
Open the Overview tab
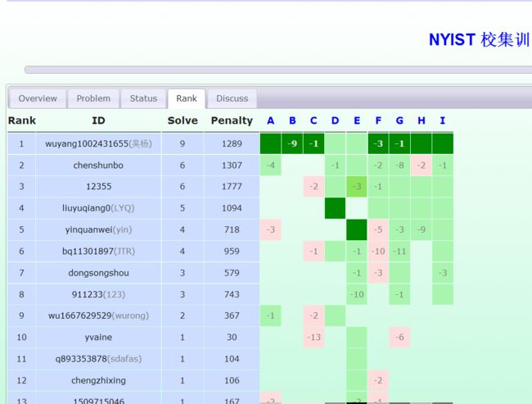38,98
